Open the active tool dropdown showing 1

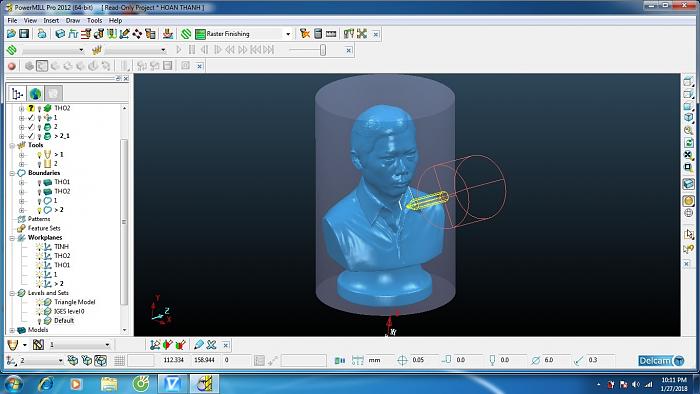[x=107, y=344]
